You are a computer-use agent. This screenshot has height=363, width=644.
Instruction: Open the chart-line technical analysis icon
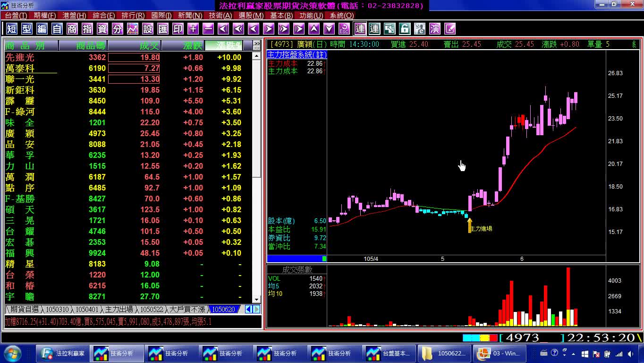tap(133, 29)
